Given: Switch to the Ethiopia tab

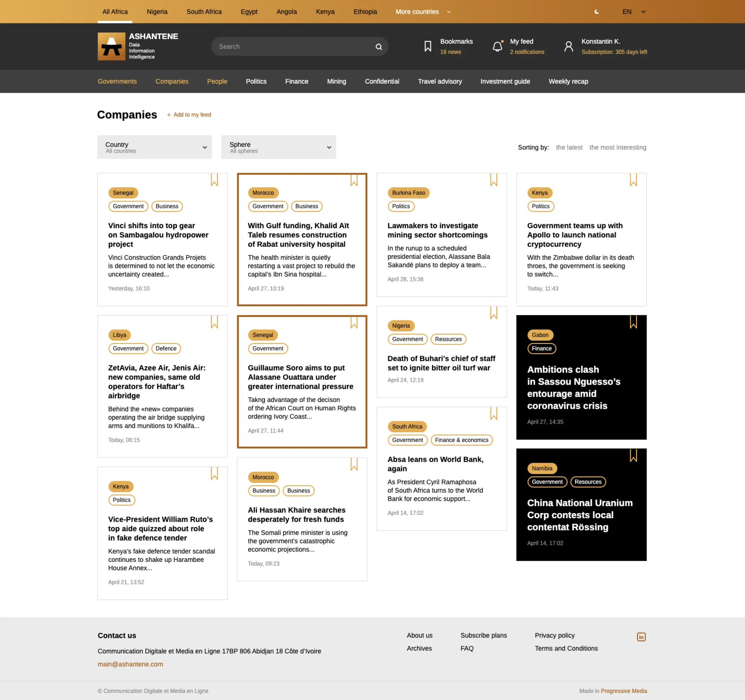Looking at the screenshot, I should (x=365, y=12).
